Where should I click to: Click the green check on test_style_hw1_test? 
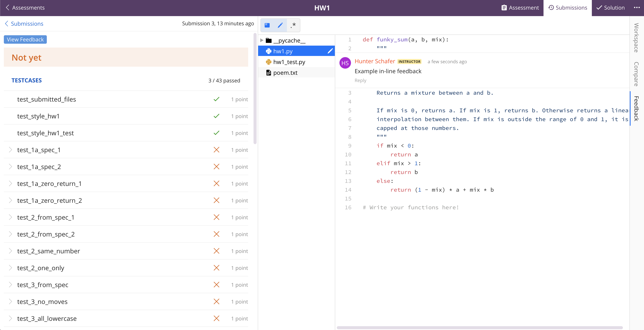click(217, 133)
